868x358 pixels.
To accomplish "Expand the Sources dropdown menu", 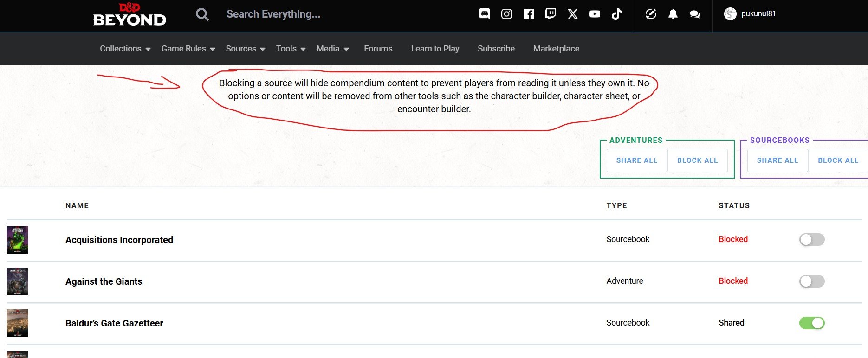I will coord(246,49).
